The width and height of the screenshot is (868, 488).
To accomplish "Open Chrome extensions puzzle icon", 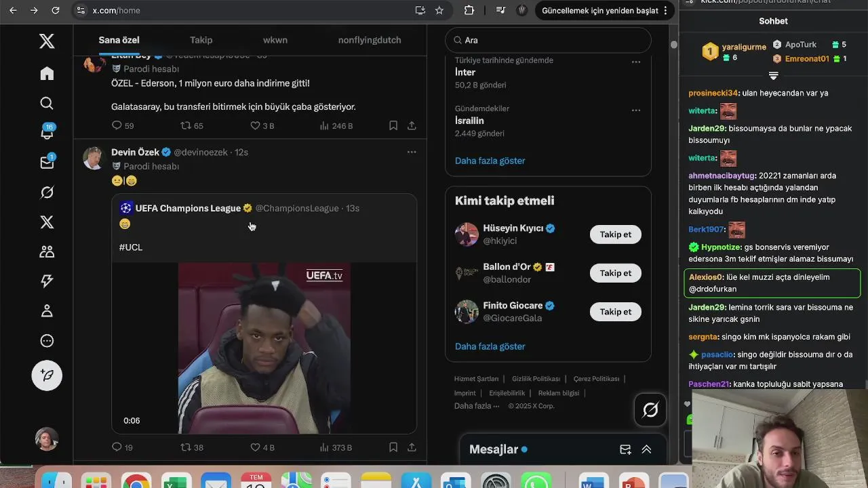I will click(469, 10).
